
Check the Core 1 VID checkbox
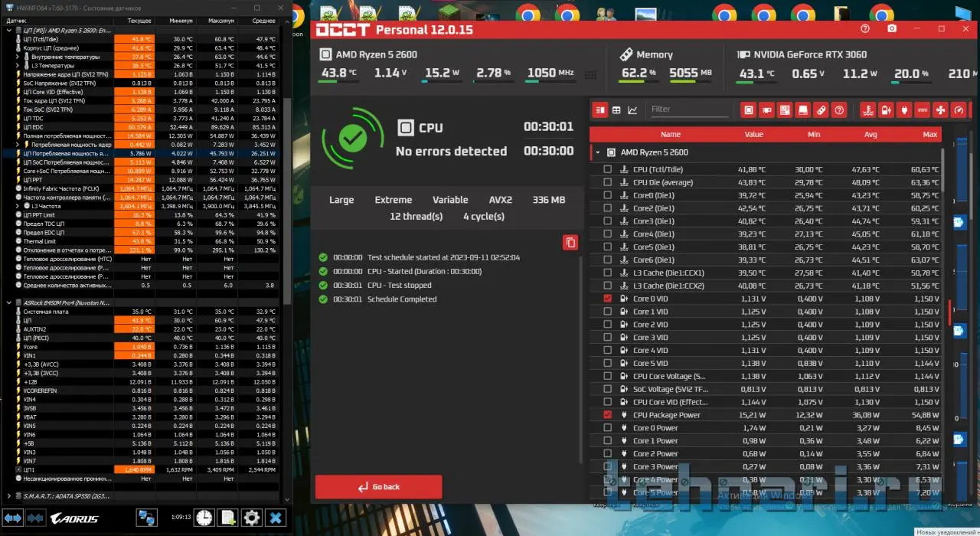(608, 312)
